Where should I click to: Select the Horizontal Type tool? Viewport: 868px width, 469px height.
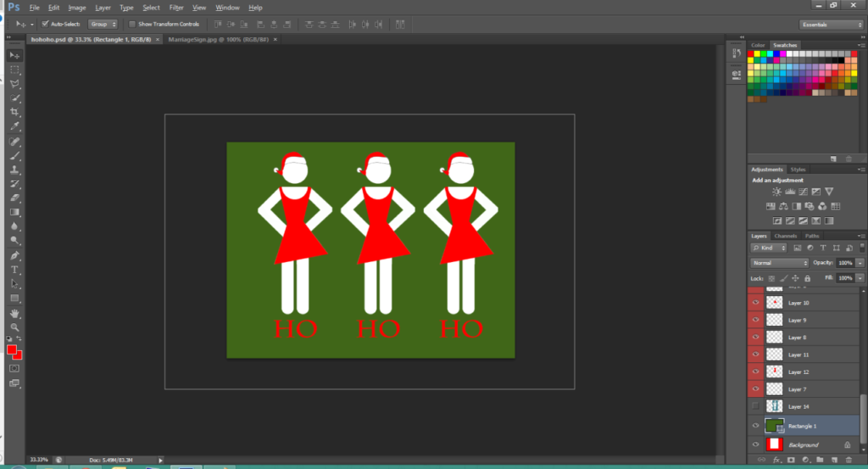[15, 270]
